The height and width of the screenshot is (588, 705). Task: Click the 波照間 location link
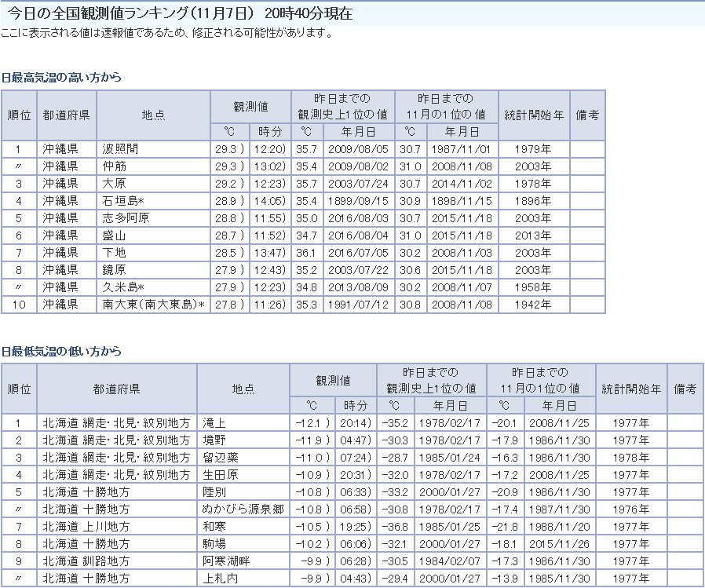click(x=119, y=149)
